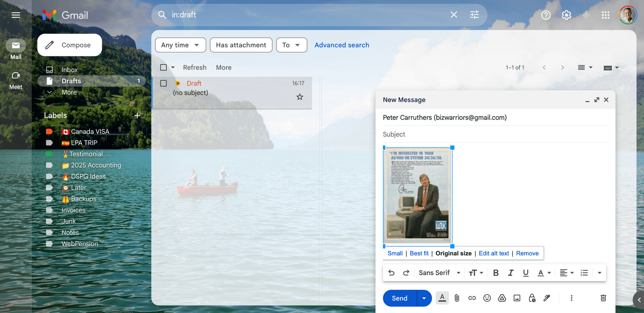Open the Google account profile picture
Viewport: 644px width, 313px height.
(628, 15)
